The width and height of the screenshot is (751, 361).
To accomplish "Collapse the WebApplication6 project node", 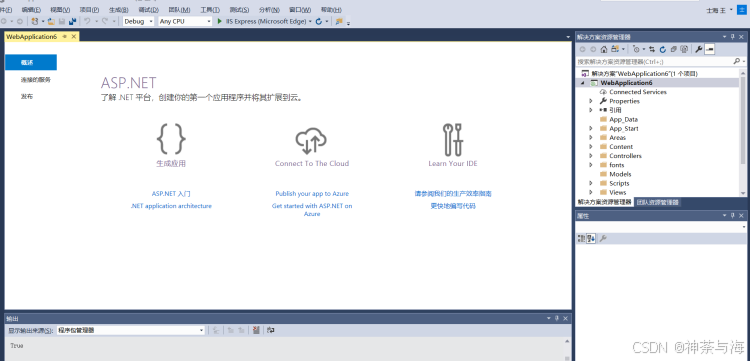I will [x=583, y=83].
